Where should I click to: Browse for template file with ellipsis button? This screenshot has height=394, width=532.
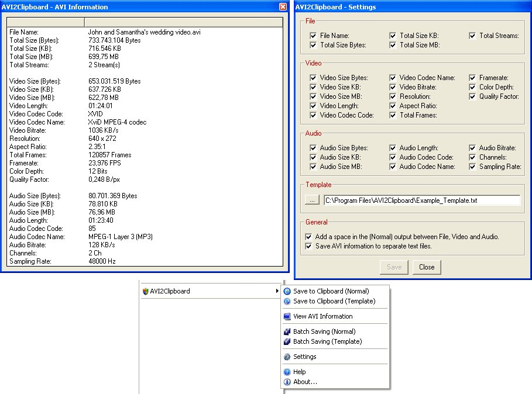pyautogui.click(x=312, y=201)
